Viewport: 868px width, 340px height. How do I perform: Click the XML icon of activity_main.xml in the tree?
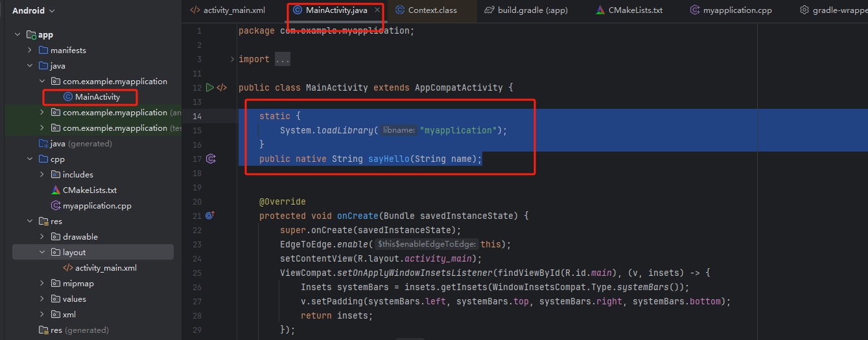coord(68,268)
